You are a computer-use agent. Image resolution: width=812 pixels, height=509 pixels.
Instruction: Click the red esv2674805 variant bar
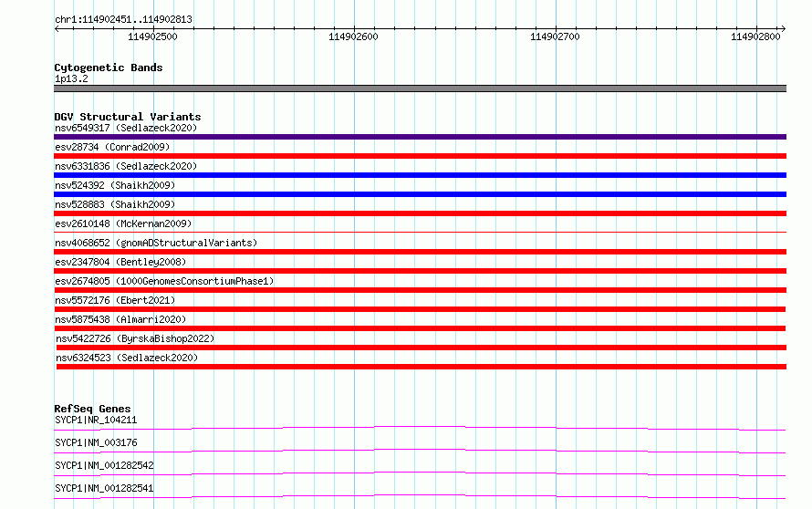click(420, 290)
